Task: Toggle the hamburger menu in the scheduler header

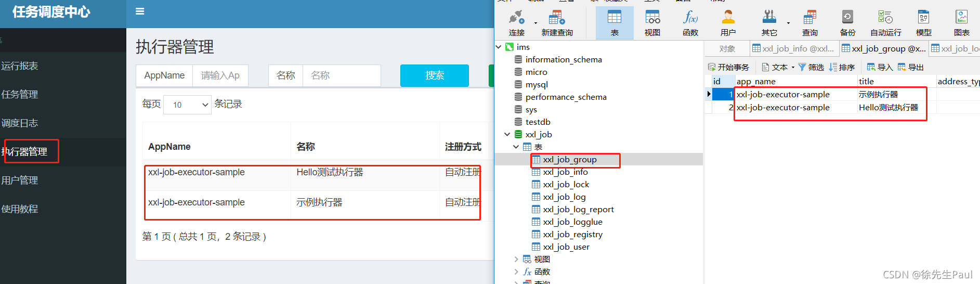Action: click(x=140, y=11)
